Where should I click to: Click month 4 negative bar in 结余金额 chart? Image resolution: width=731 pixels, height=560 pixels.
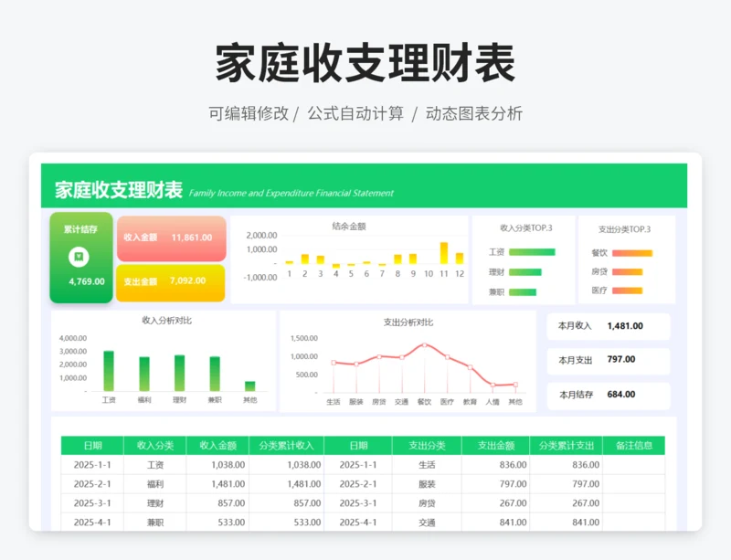(336, 266)
